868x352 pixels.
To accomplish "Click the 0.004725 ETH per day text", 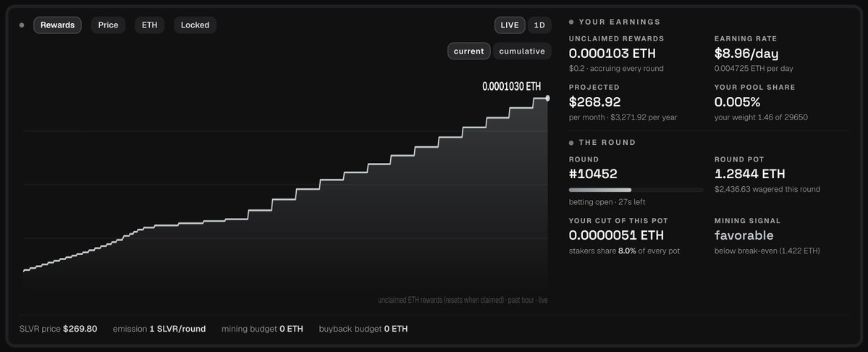I will [754, 69].
